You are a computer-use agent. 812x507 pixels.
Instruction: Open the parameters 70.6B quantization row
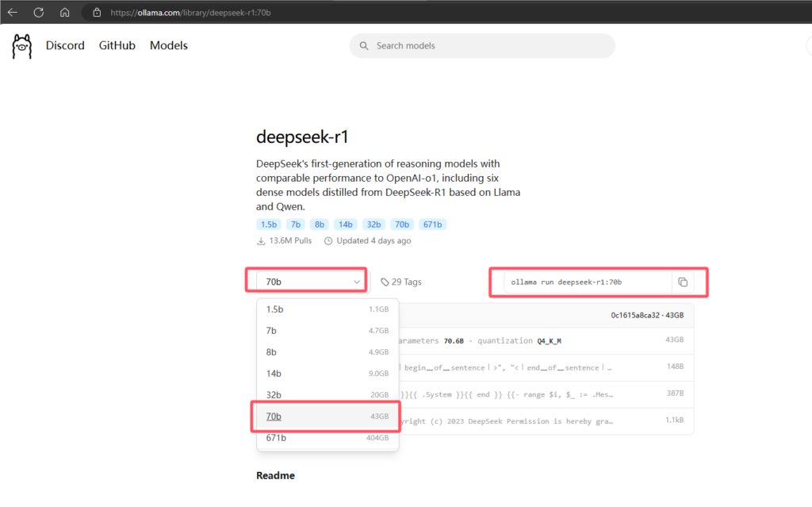(x=546, y=340)
